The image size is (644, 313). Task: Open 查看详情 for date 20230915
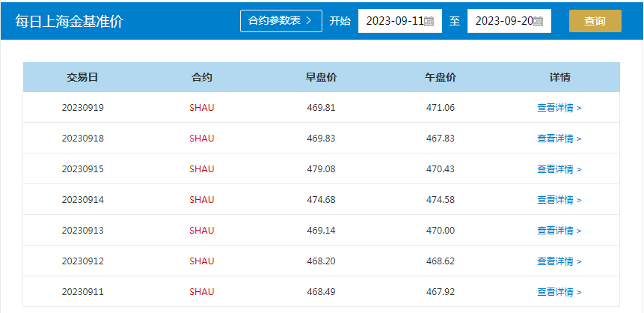(x=559, y=169)
